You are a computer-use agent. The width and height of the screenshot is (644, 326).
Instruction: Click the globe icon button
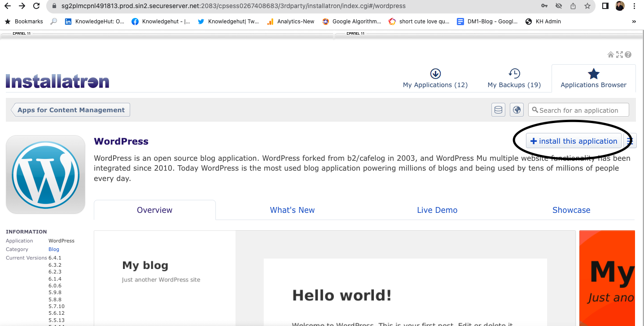(517, 110)
